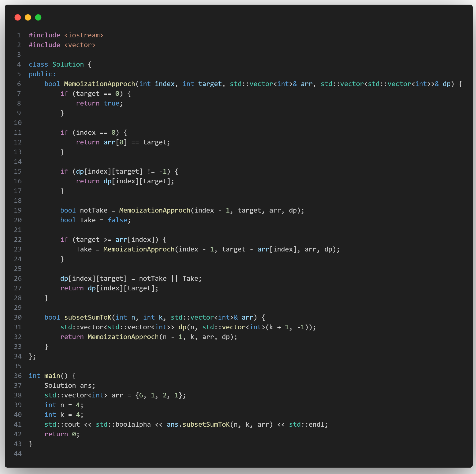
Task: Click the <iostream> include on line 1
Action: click(84, 35)
